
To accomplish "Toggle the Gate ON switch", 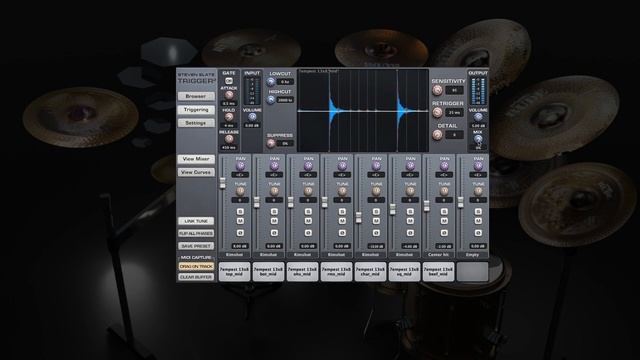I will click(229, 81).
